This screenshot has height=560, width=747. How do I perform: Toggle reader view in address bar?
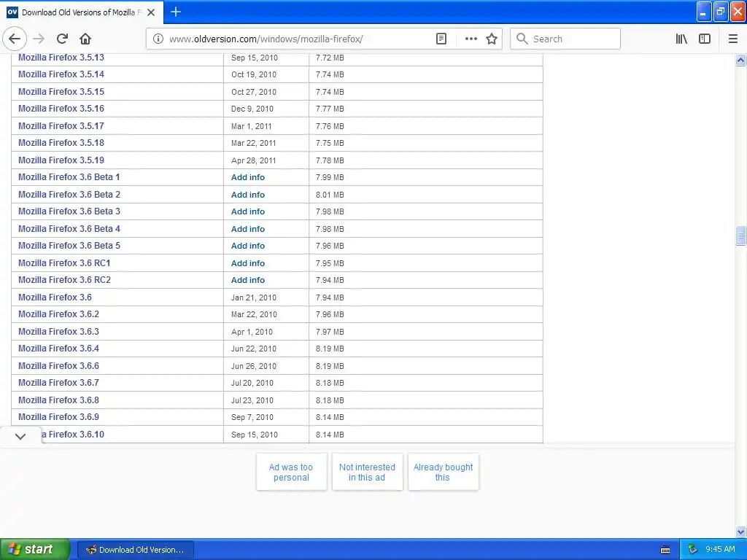(x=441, y=39)
